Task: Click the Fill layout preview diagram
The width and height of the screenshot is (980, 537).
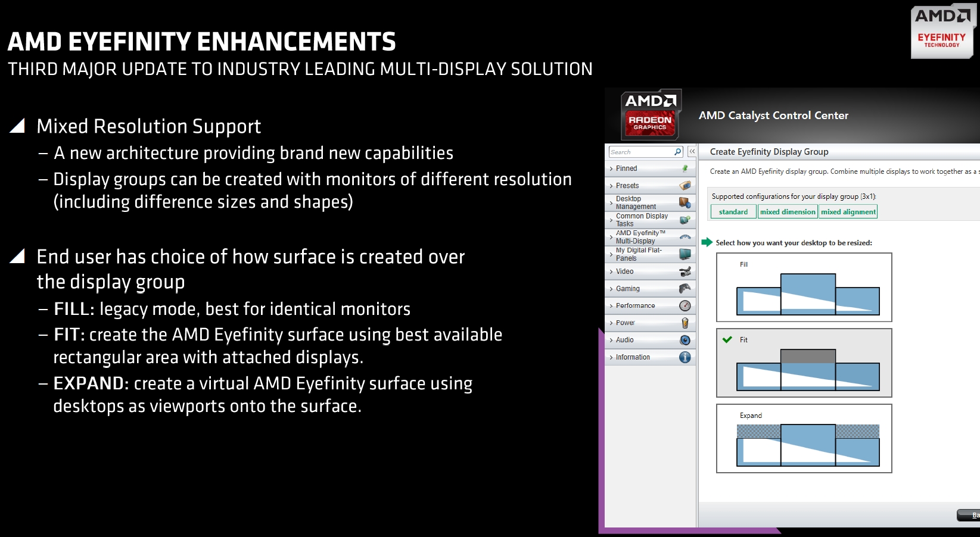Action: 808,294
